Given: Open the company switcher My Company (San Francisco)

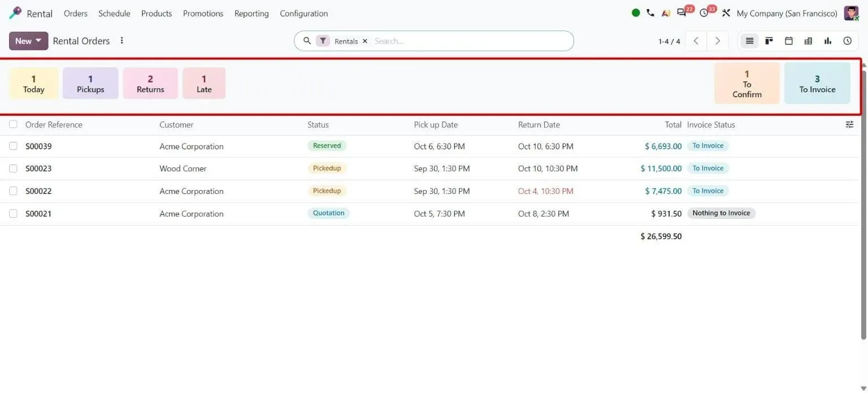Looking at the screenshot, I should pos(787,14).
